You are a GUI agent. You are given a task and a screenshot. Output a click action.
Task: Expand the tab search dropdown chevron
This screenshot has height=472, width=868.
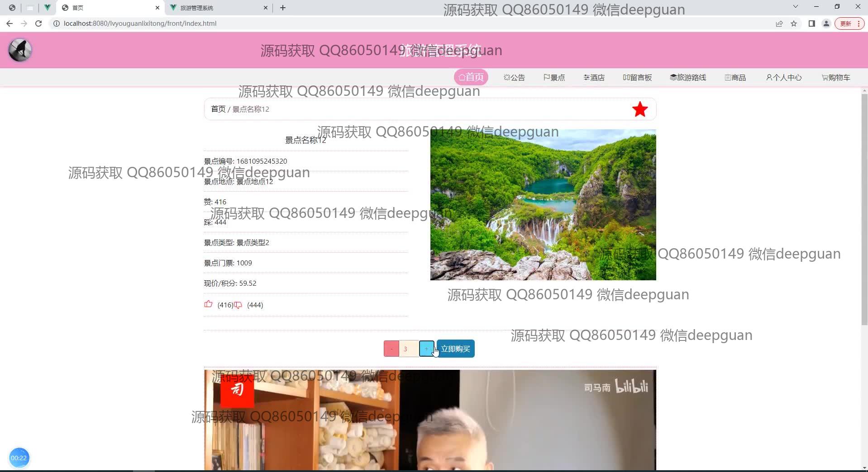pyautogui.click(x=795, y=7)
